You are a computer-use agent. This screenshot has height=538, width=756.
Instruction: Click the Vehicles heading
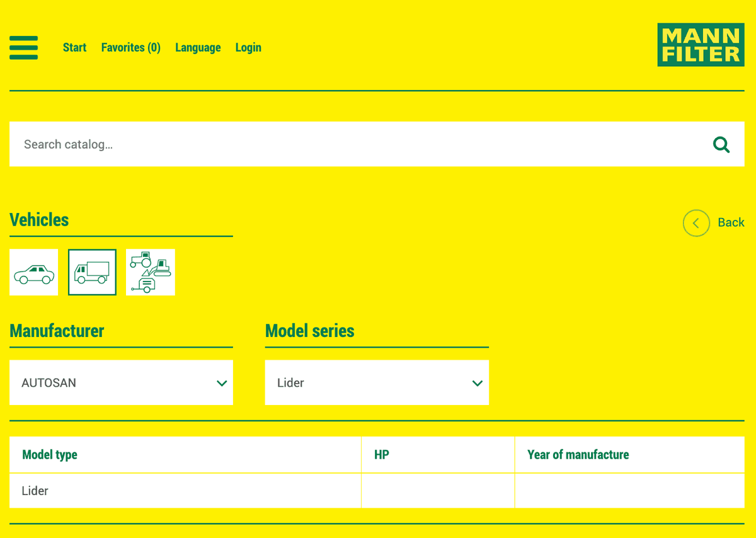click(39, 220)
